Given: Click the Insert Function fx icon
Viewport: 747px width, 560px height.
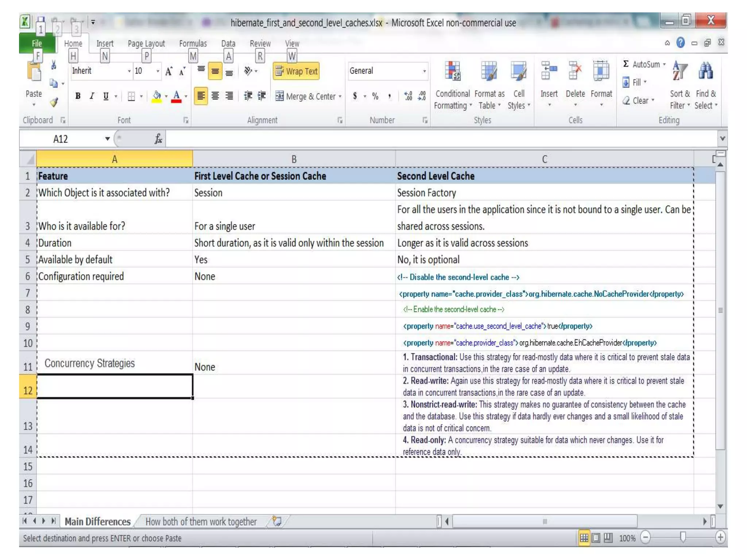Looking at the screenshot, I should [x=158, y=139].
